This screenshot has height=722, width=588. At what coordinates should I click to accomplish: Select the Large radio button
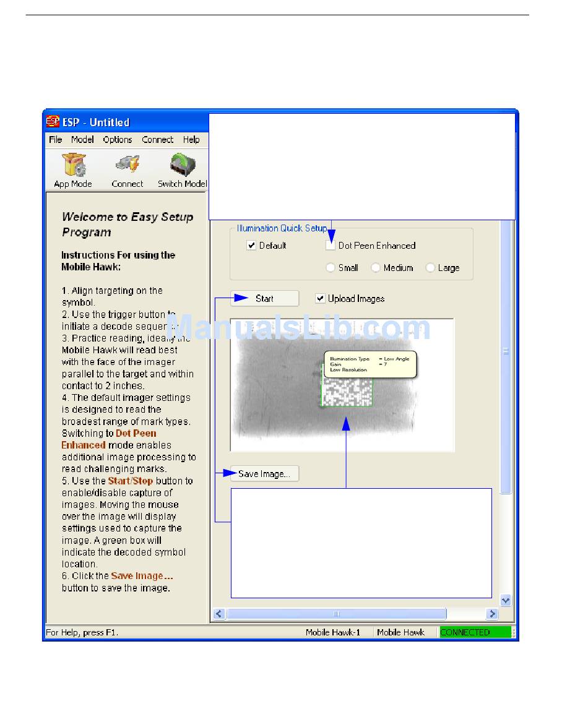click(430, 267)
